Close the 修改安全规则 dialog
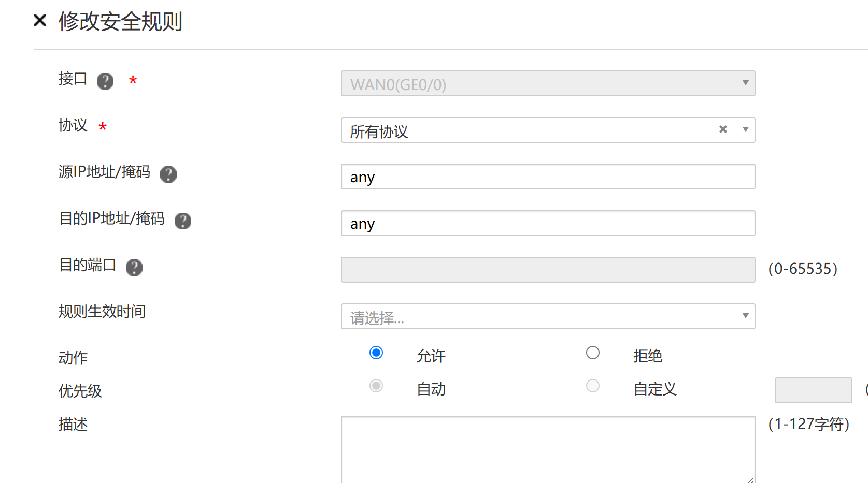This screenshot has width=868, height=483. pyautogui.click(x=40, y=21)
